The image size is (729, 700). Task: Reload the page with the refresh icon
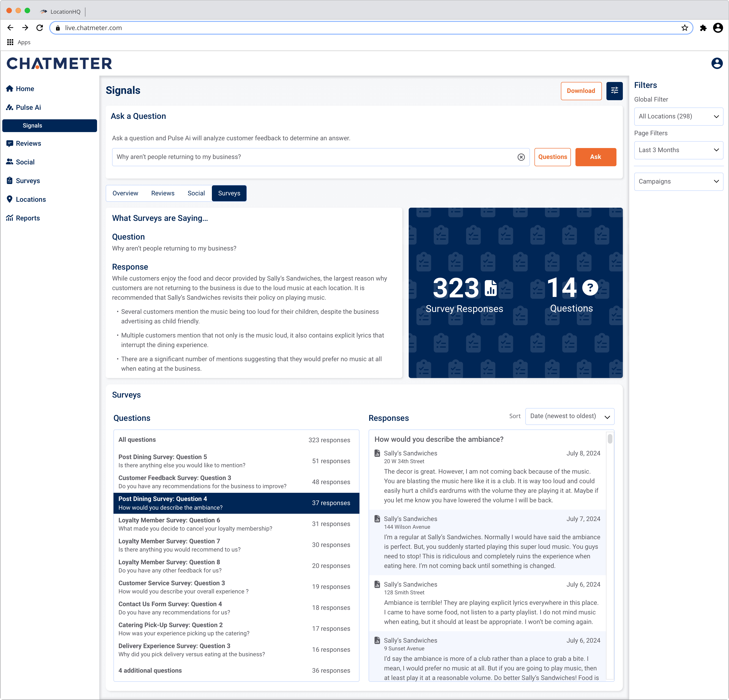(40, 28)
